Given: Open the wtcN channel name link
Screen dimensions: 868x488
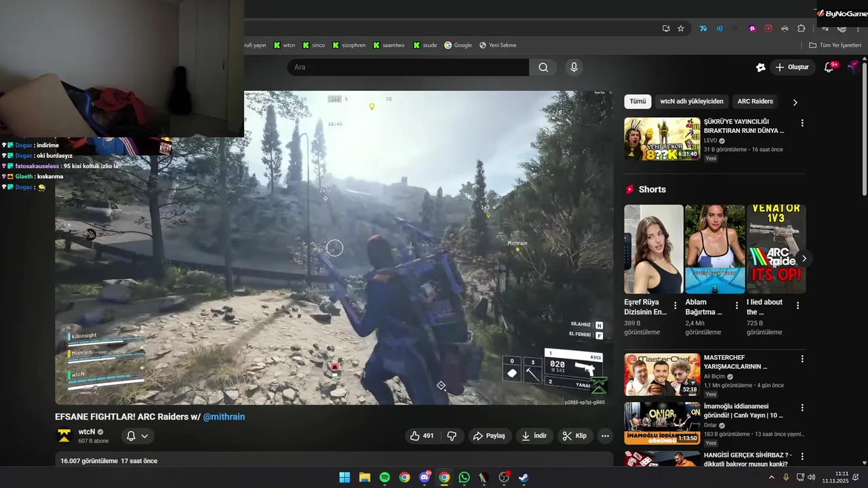Looking at the screenshot, I should click(87, 432).
